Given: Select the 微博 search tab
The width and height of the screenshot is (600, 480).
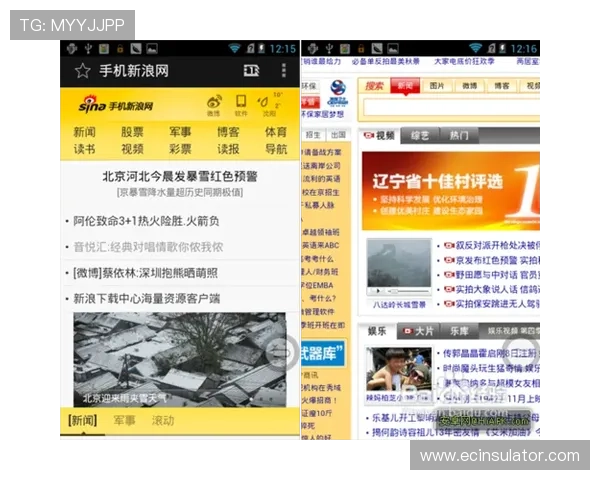Looking at the screenshot, I should [469, 86].
